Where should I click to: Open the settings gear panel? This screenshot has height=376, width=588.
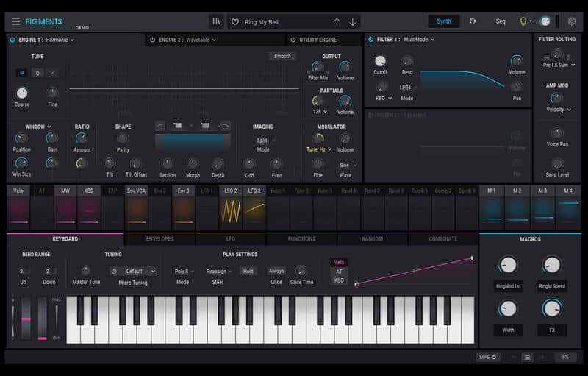coord(572,21)
